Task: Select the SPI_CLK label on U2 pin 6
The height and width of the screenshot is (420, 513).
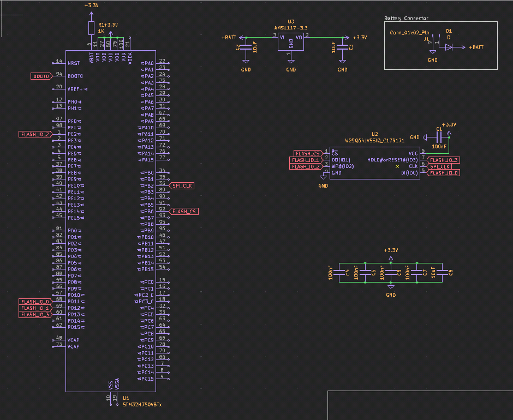Action: [440, 166]
